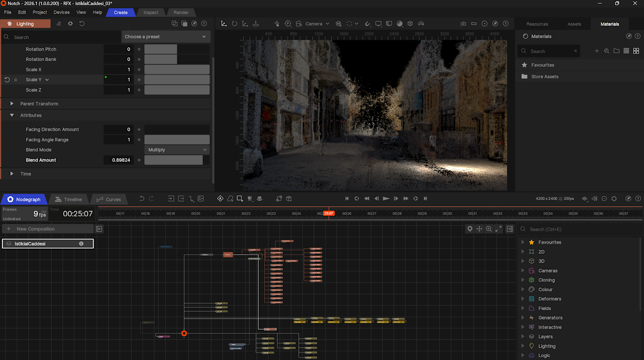Toggle the lock on Scale Y
Viewport: 644px width, 360px height.
[x=16, y=80]
